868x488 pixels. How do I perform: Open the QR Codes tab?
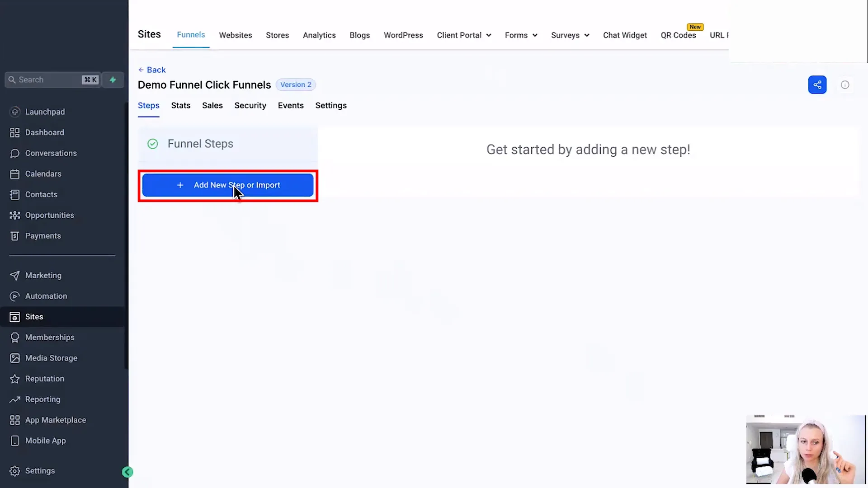[678, 35]
